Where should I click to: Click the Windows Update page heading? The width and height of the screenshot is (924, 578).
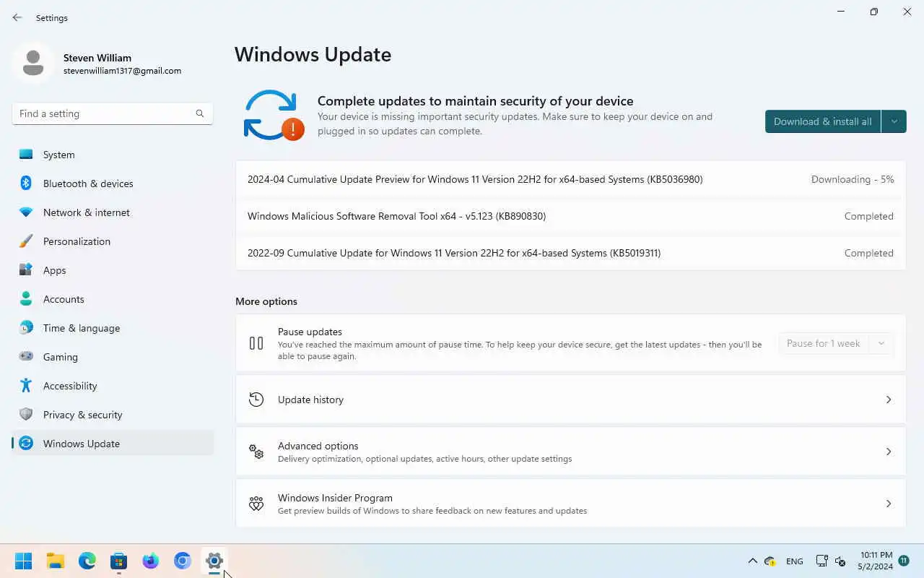[x=313, y=55]
